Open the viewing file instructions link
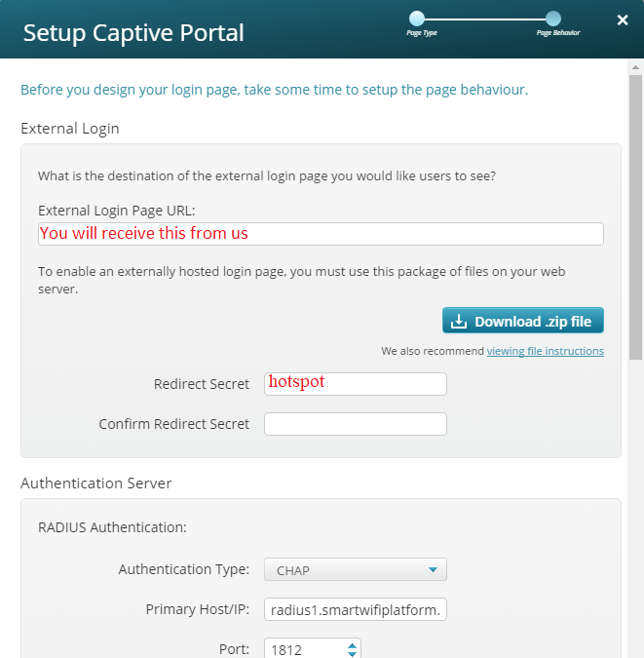Screen dimensions: 644x658 tap(545, 351)
